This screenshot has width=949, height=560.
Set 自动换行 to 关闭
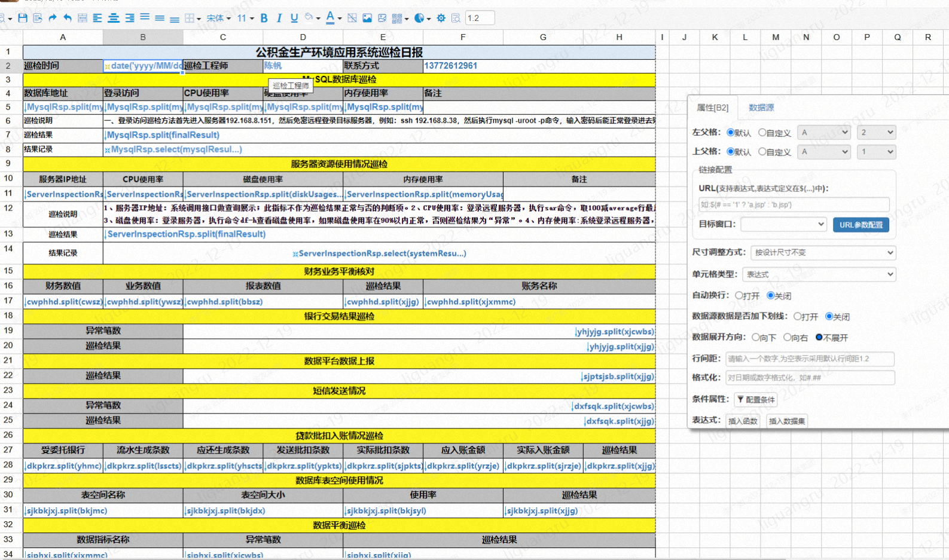point(771,295)
